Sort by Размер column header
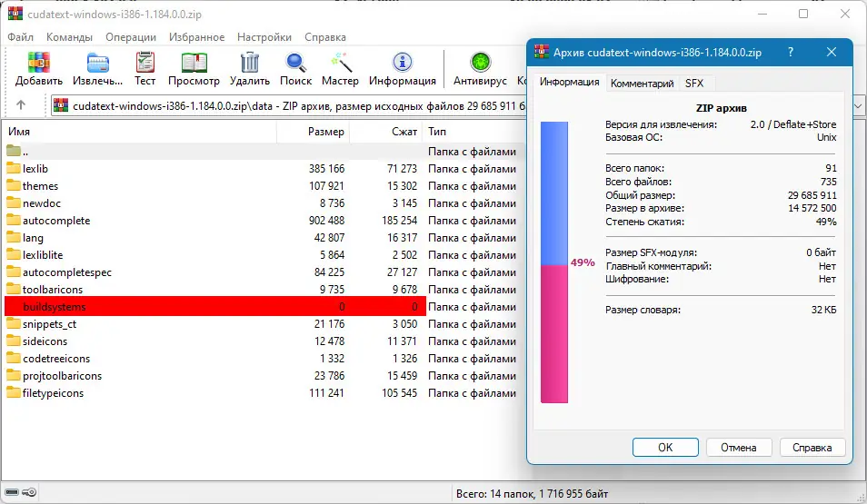 [313, 132]
